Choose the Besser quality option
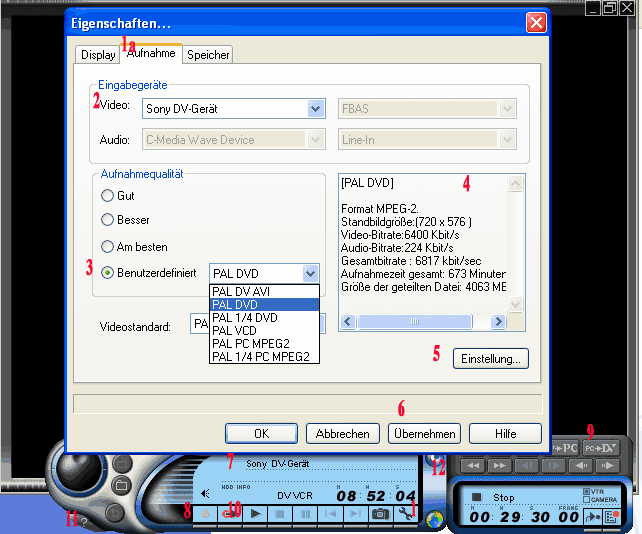Screen dimensions: 642x534 click(x=108, y=220)
